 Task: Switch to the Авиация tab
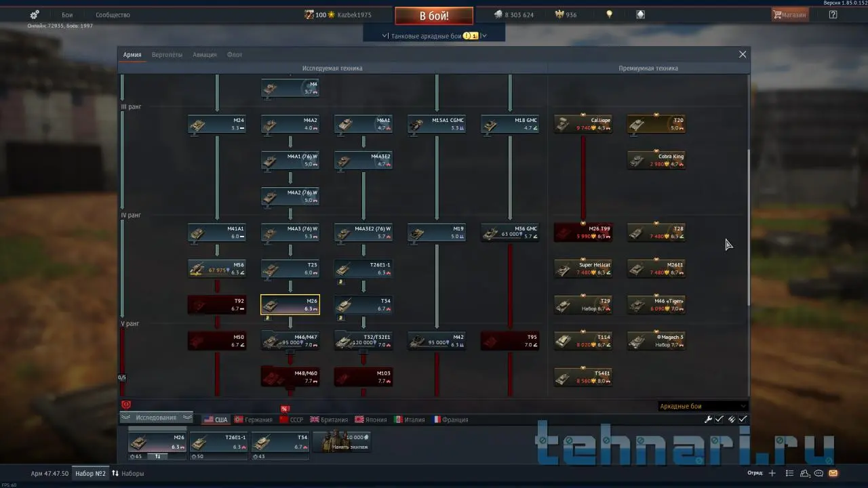205,54
